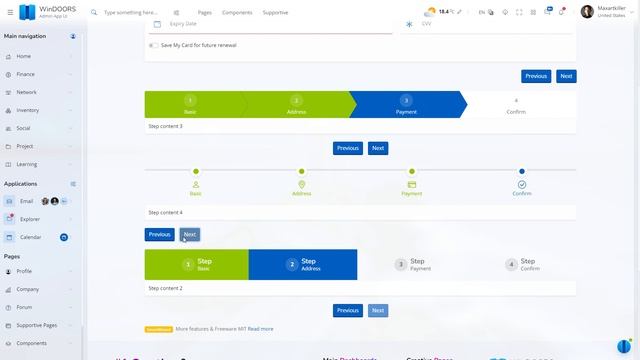The width and height of the screenshot is (640, 360).
Task: Expand the Learning sidebar item
Action: (x=40, y=164)
